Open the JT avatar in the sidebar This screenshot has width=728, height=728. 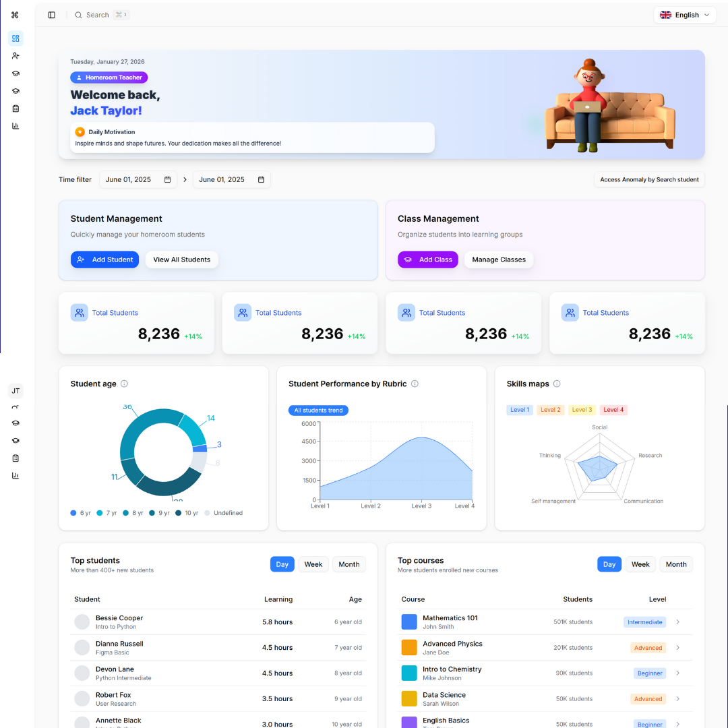[x=16, y=391]
